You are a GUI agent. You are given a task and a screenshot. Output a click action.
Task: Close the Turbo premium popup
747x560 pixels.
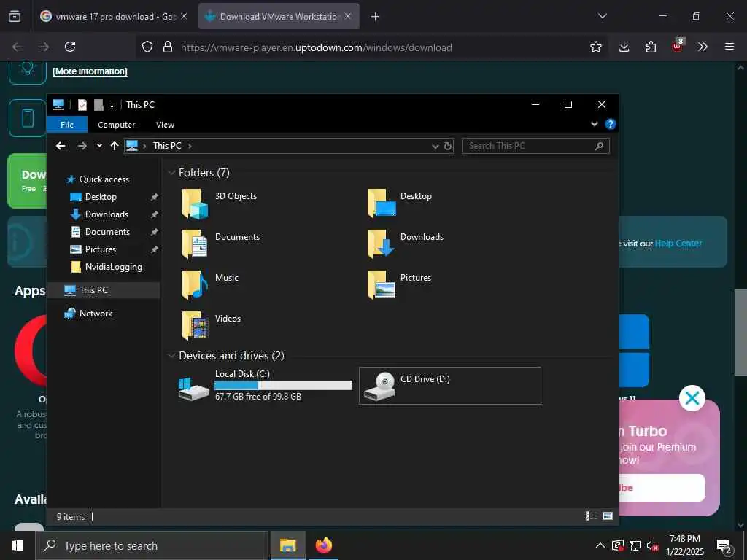[x=692, y=398]
